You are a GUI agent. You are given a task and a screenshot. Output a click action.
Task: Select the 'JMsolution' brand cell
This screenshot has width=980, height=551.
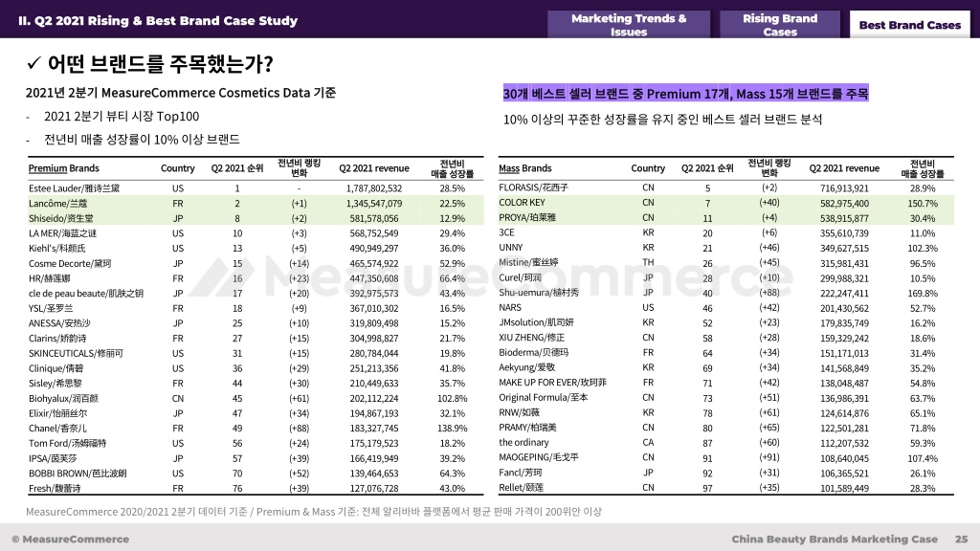[x=536, y=322]
